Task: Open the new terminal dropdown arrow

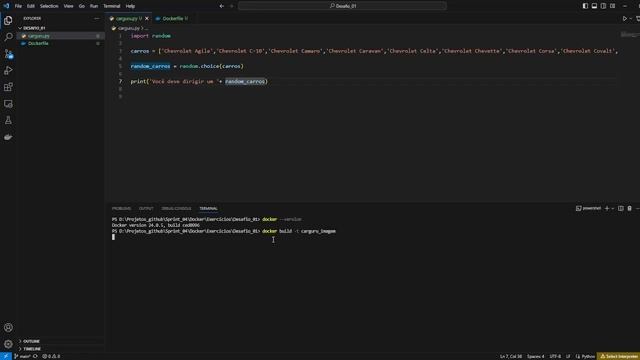Action: (x=613, y=209)
